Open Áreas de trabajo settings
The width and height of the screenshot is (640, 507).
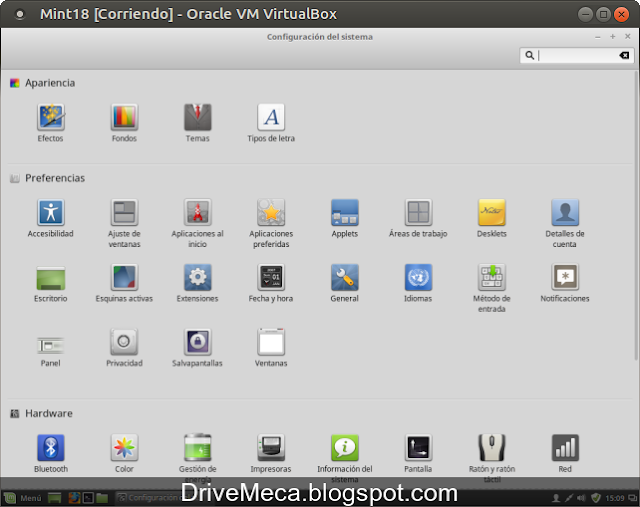(x=418, y=218)
